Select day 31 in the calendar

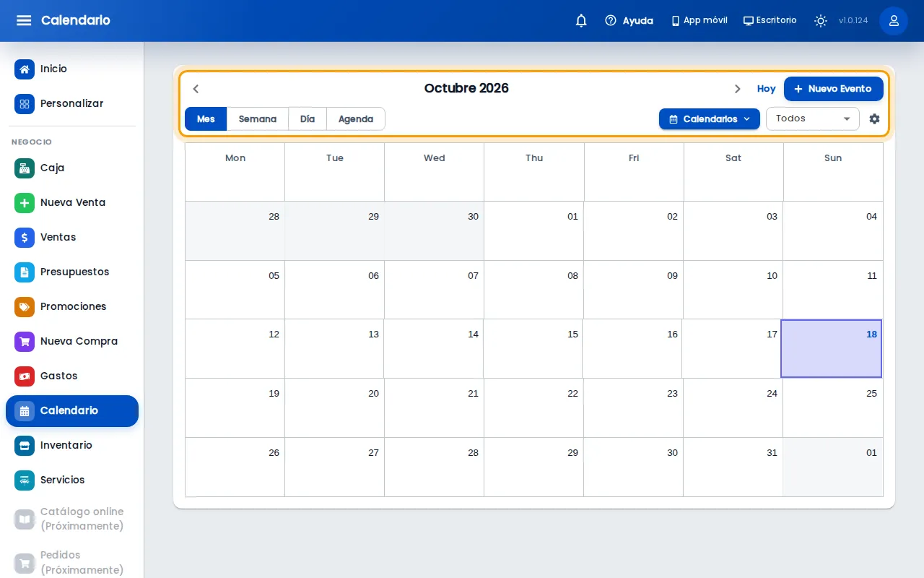point(733,467)
